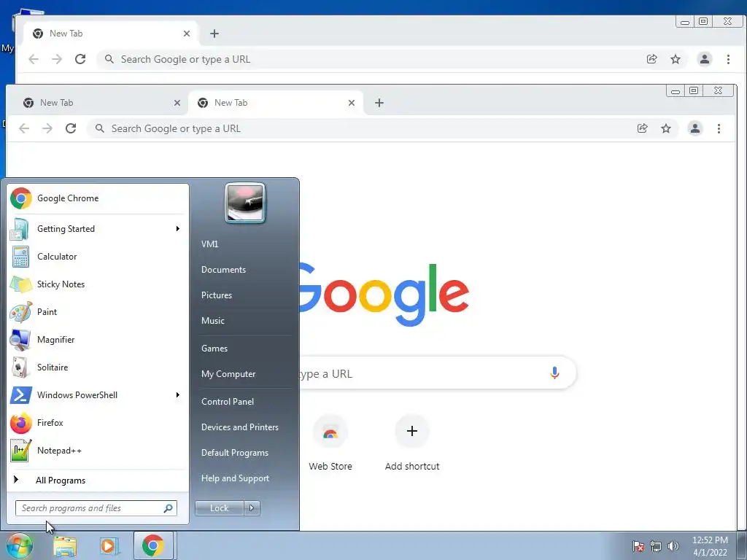This screenshot has height=560, width=747.
Task: Open Google Chrome from Start menu list
Action: coord(98,198)
